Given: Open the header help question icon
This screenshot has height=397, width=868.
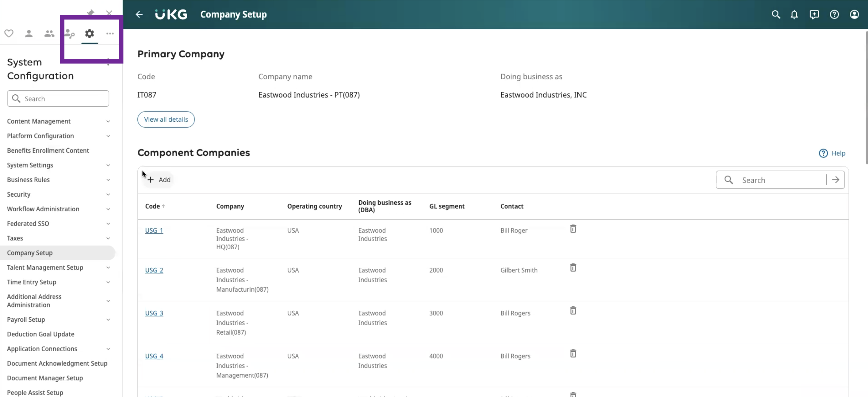Looking at the screenshot, I should (834, 14).
